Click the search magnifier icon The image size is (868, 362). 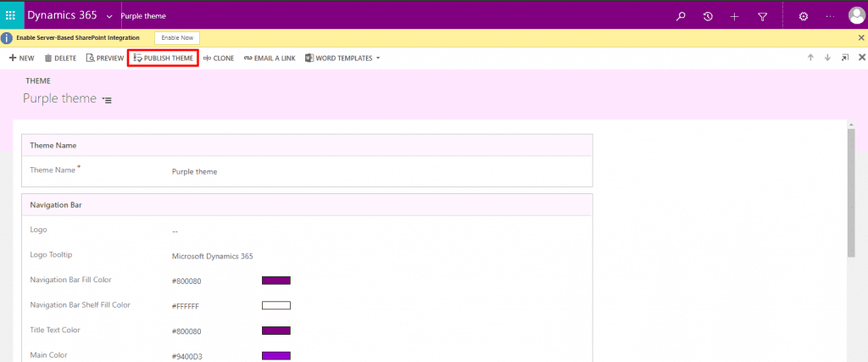tap(681, 16)
